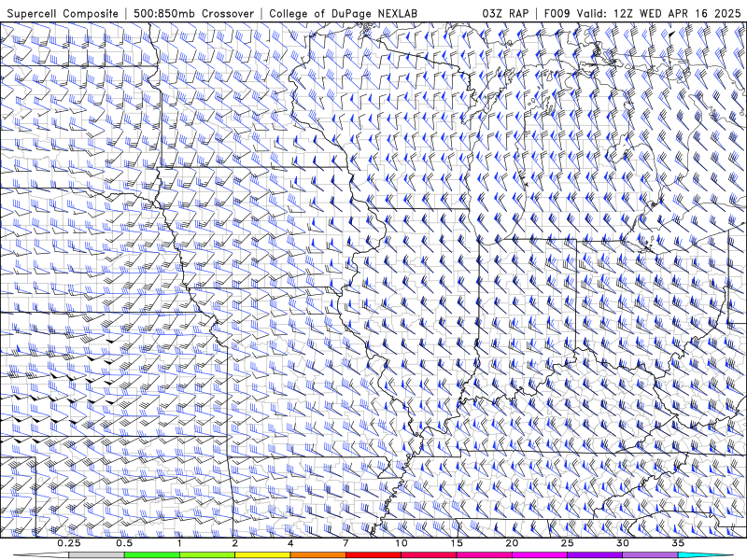
Task: Click the '25' legend value
Action: click(567, 543)
